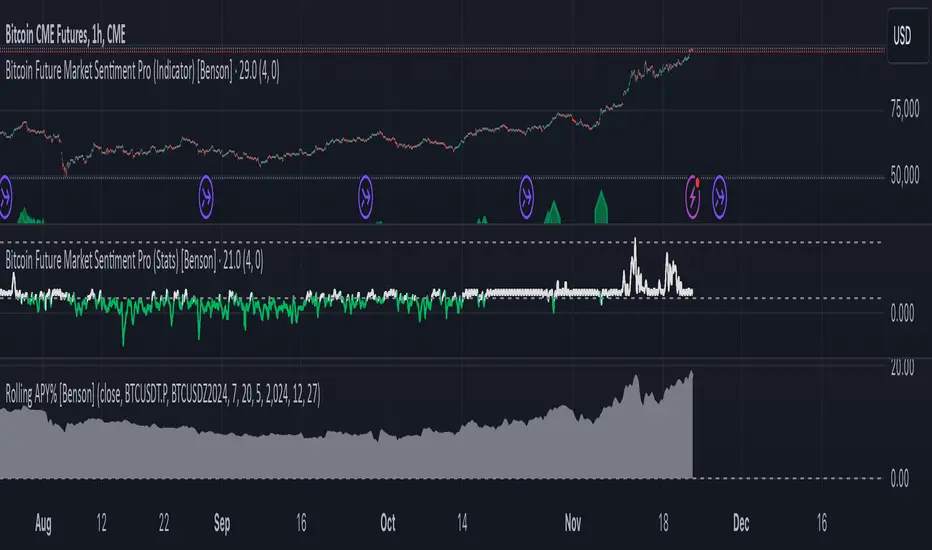Click the 20.00 label on APY scale
The image size is (932, 550).
pos(902,367)
